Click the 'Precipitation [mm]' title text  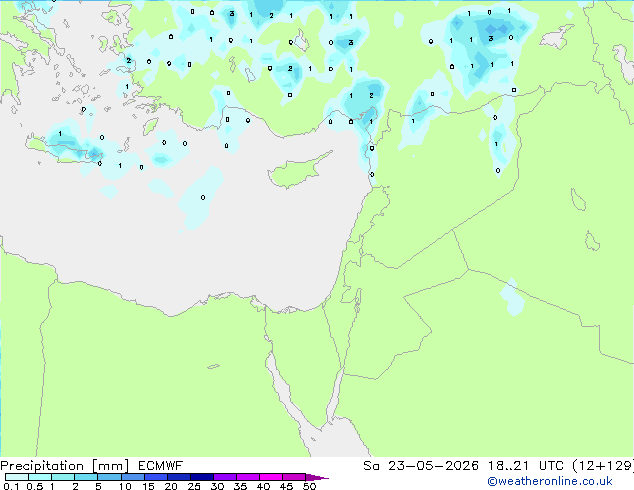click(65, 466)
